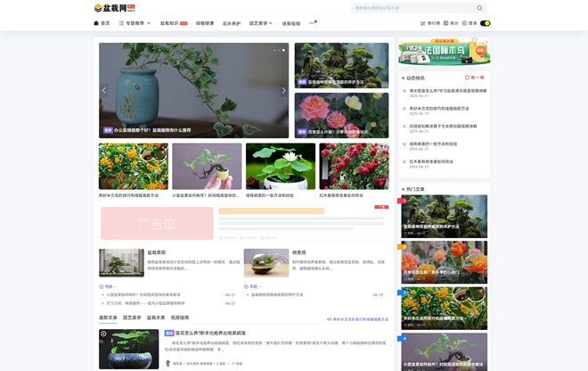This screenshot has width=588, height=371.
Task: Click chevron for 小型盆景如何制作 list item
Action: [102, 295]
